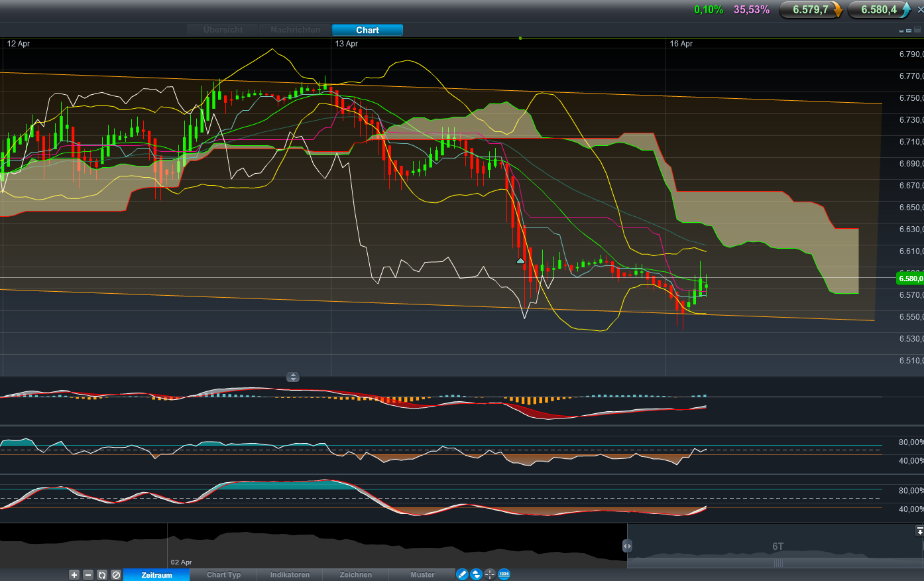Click the orange sell arrow icon
The height and width of the screenshot is (581, 924).
[837, 10]
